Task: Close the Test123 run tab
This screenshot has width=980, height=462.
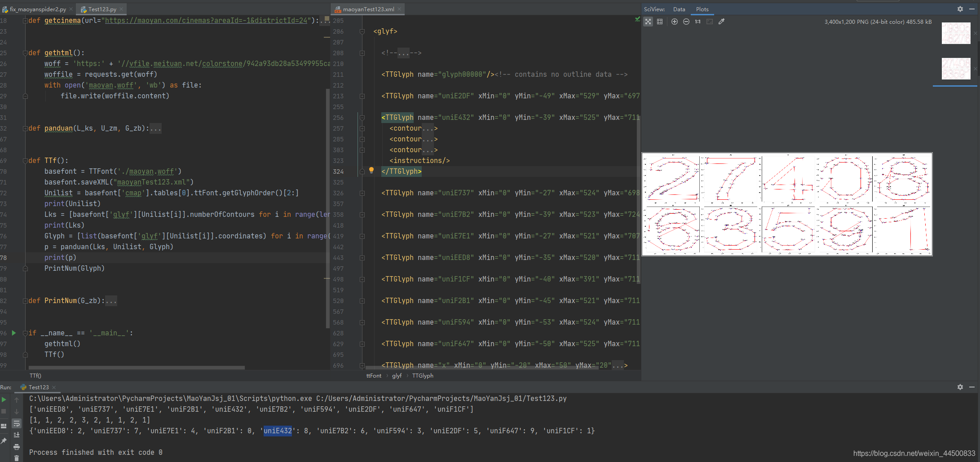Action: click(54, 387)
